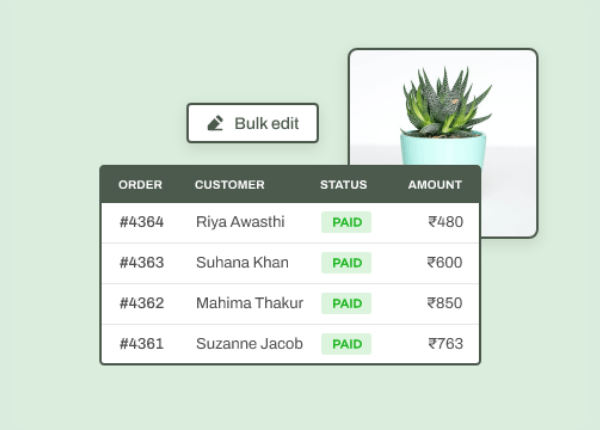The height and width of the screenshot is (430, 600).
Task: Click the Bulk edit pencil icon
Action: click(215, 123)
